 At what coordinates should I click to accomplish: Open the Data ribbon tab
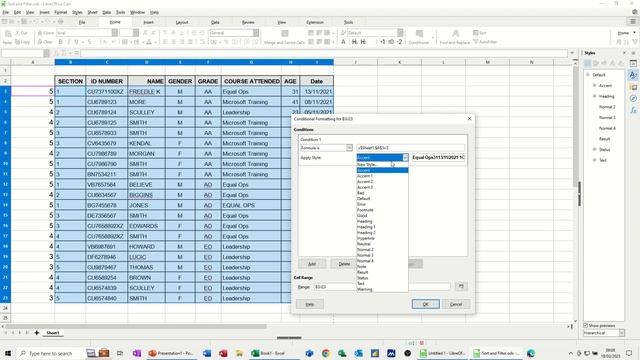pyautogui.click(x=215, y=22)
